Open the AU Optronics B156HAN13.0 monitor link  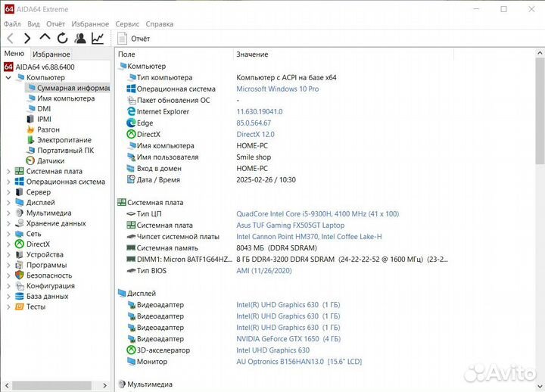(299, 362)
